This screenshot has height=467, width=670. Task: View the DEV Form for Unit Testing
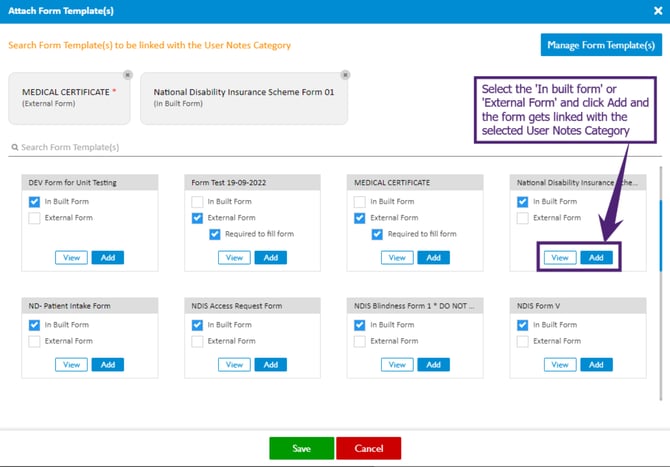[x=71, y=258]
